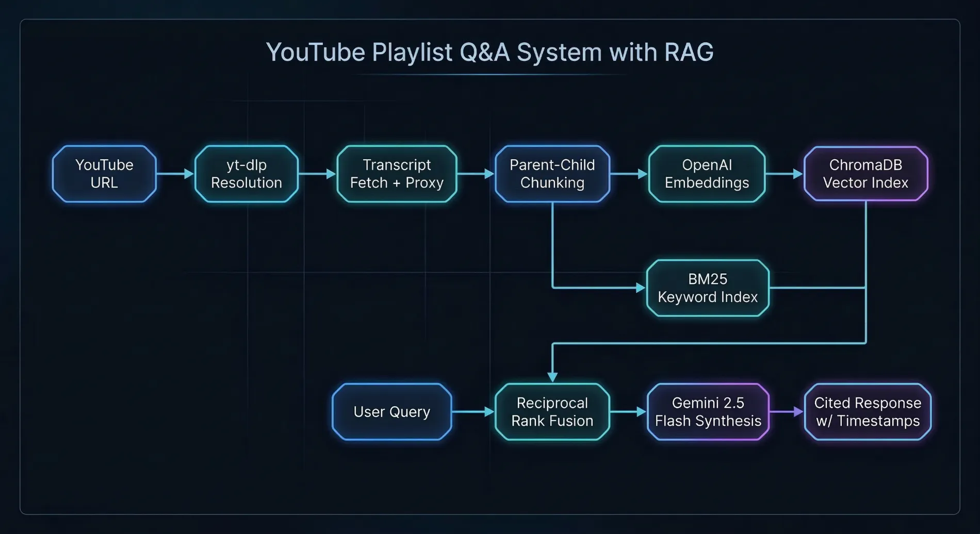The height and width of the screenshot is (534, 980).
Task: Select the arrow between YouTube URL and yt-dlp
Action: point(174,174)
